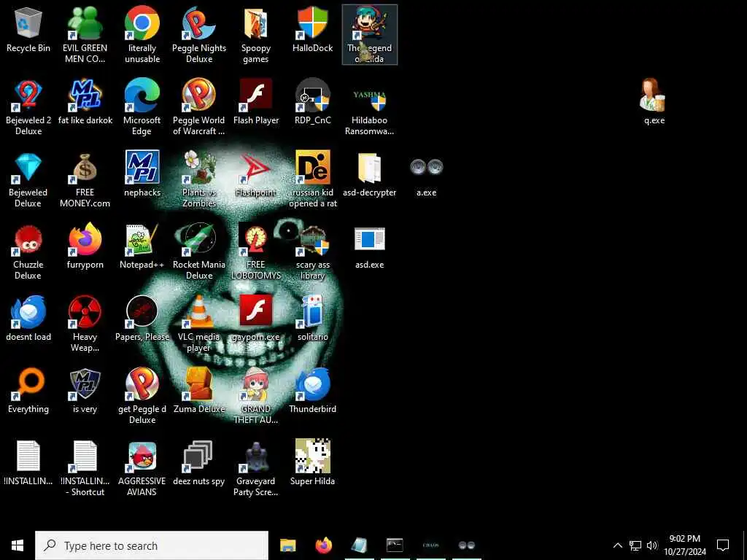
Task: Switch to the notepad app on taskbar
Action: 360,545
